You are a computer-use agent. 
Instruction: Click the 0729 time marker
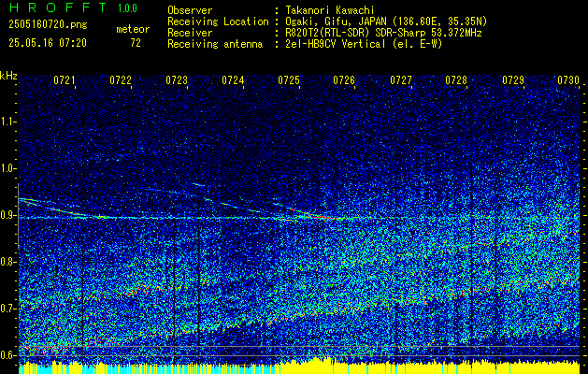(513, 80)
